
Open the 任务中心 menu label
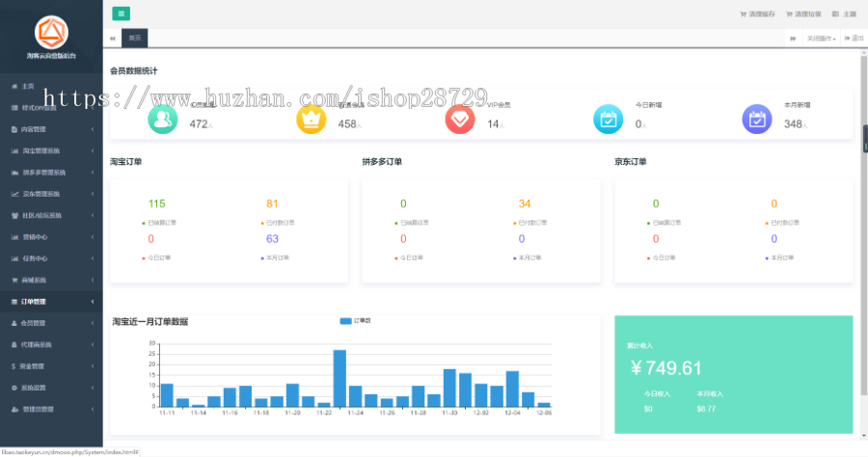coord(35,259)
